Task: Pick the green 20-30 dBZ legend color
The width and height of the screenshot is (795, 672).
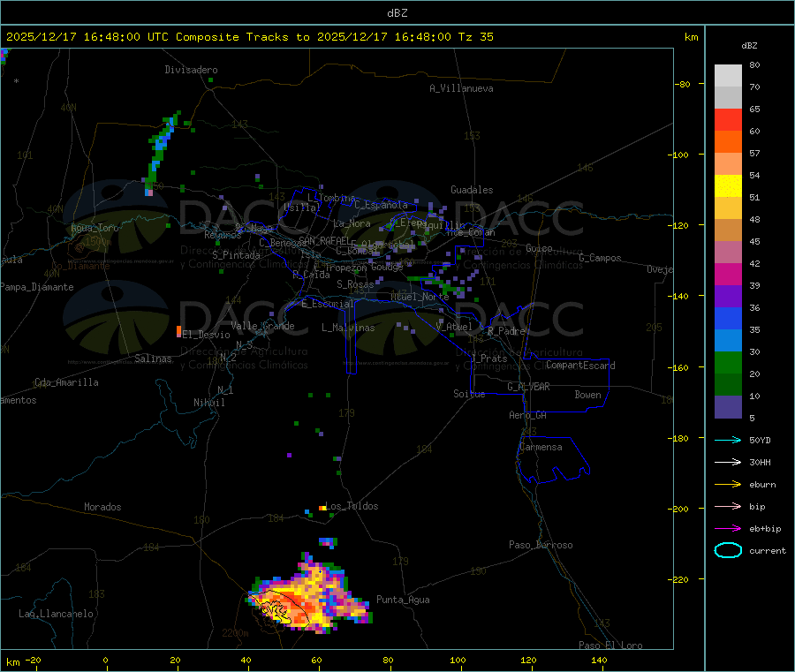Action: [x=728, y=362]
